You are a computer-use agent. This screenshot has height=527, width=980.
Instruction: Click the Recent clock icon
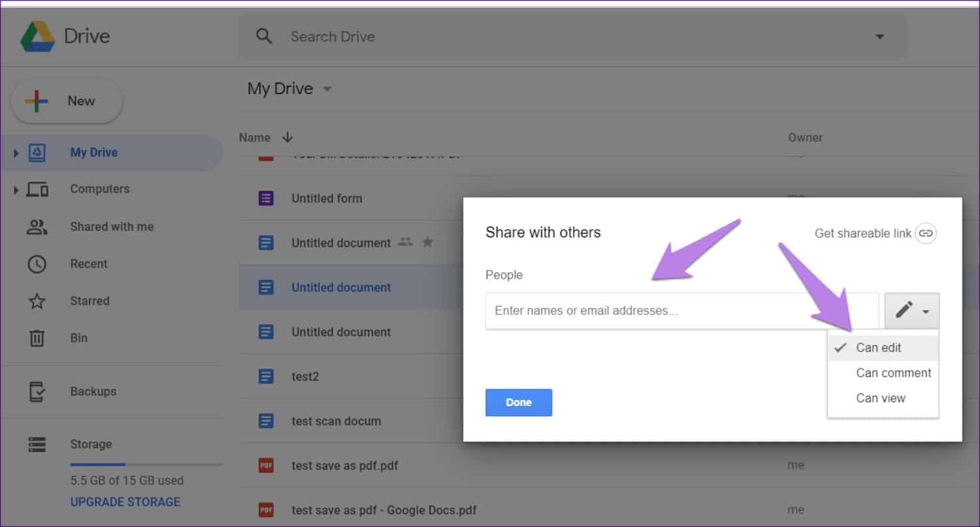tap(37, 264)
